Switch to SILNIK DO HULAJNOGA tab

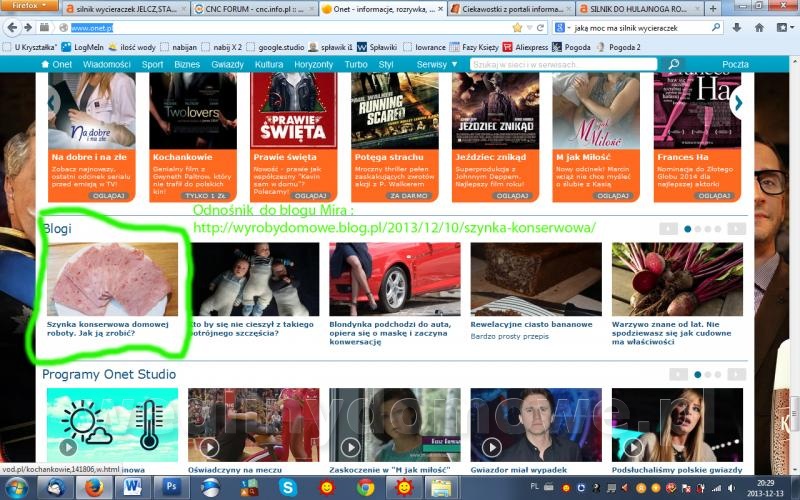(x=640, y=9)
